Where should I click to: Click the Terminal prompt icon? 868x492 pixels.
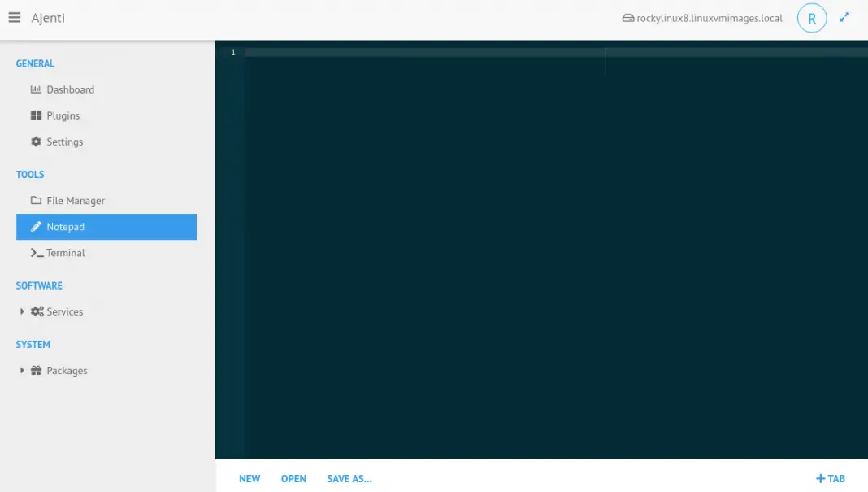(x=36, y=253)
